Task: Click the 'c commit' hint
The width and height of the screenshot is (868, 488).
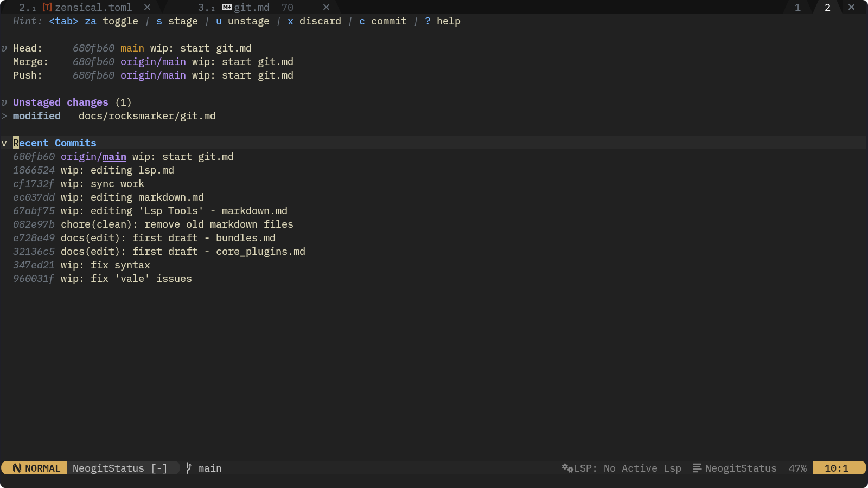Action: point(382,21)
